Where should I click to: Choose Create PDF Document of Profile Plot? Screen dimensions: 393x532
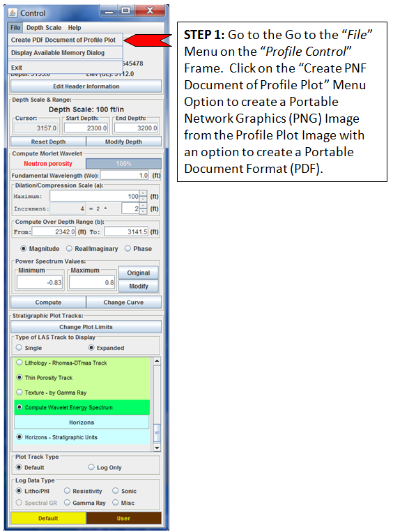pos(65,40)
